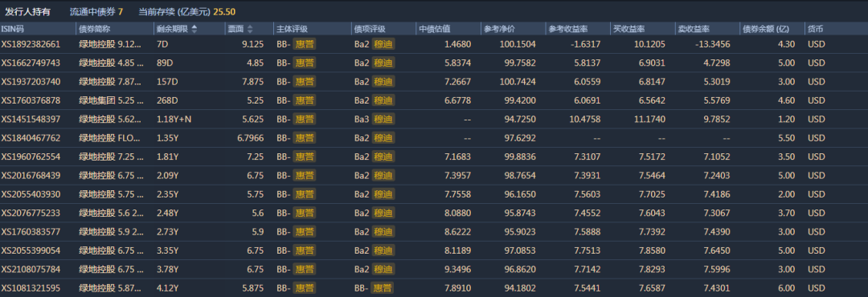This screenshot has width=868, height=297.
Task: Click 惠誉 badge in XS1760383577 row
Action: click(x=305, y=232)
